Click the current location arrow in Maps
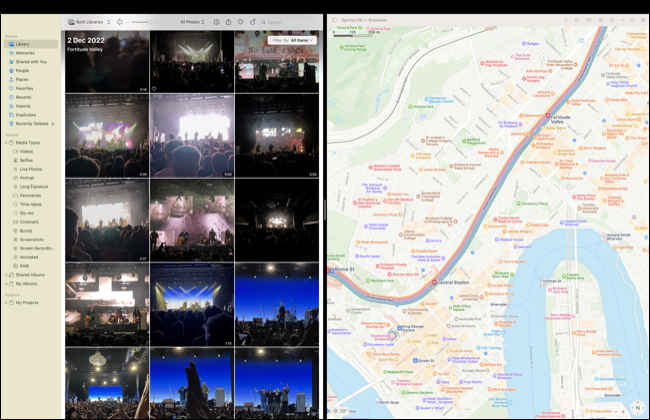Image resolution: width=650 pixels, height=420 pixels. (565, 19)
